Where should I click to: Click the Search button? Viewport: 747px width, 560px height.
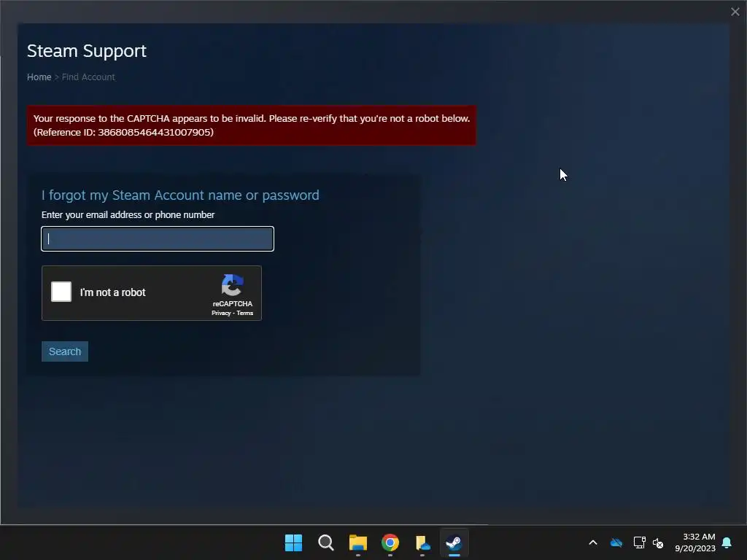pyautogui.click(x=65, y=351)
